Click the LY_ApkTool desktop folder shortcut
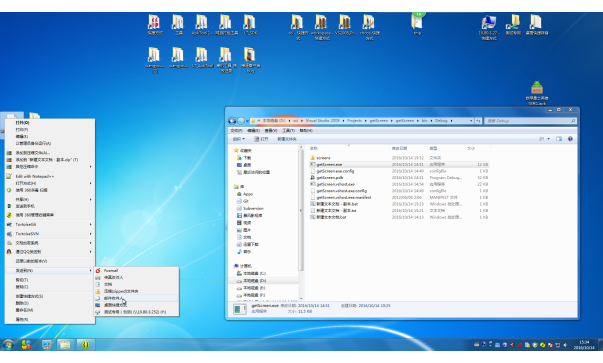603x363 pixels. click(202, 57)
